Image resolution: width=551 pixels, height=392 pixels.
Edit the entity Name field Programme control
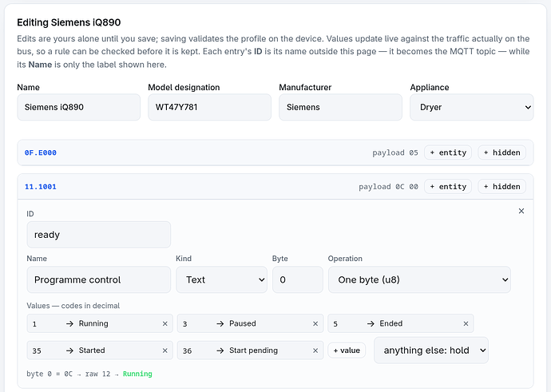[99, 279]
